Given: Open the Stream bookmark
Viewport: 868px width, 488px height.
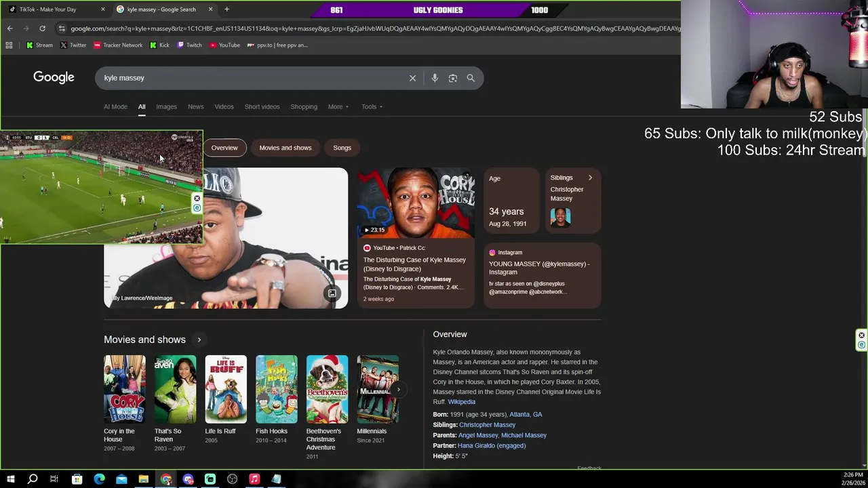Looking at the screenshot, I should click(x=39, y=45).
